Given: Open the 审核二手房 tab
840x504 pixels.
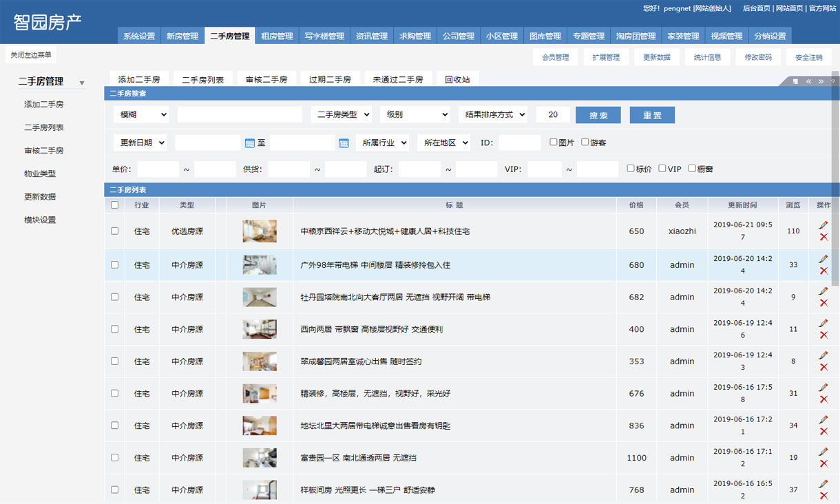Looking at the screenshot, I should point(266,80).
